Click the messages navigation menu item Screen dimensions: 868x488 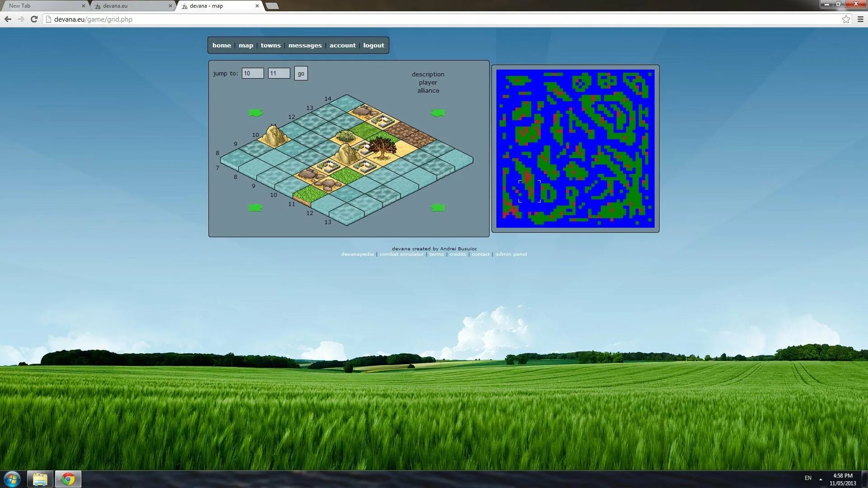click(x=305, y=45)
